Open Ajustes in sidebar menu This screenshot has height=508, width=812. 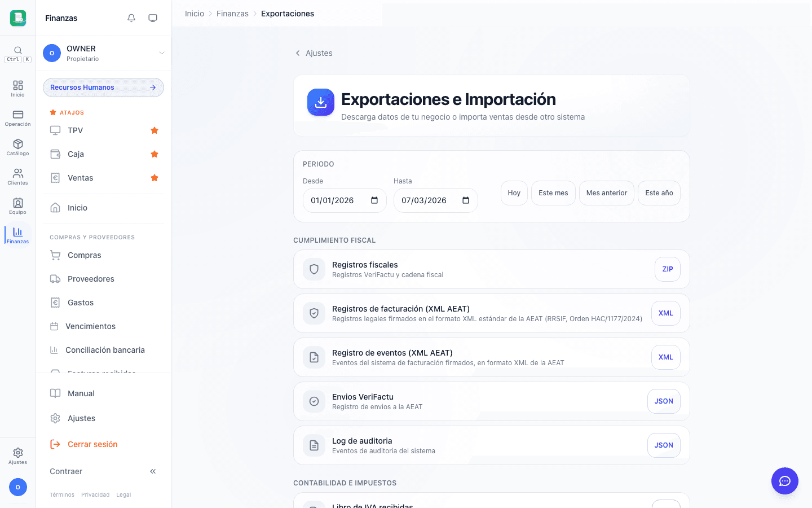click(103, 418)
